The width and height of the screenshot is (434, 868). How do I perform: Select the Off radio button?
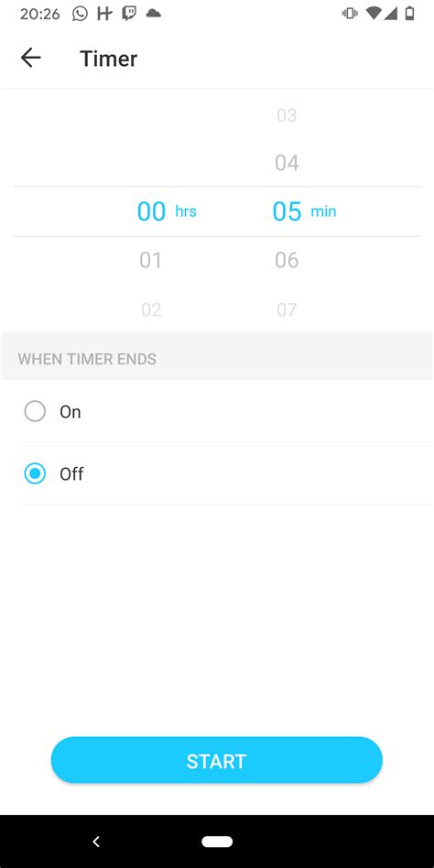click(x=35, y=474)
